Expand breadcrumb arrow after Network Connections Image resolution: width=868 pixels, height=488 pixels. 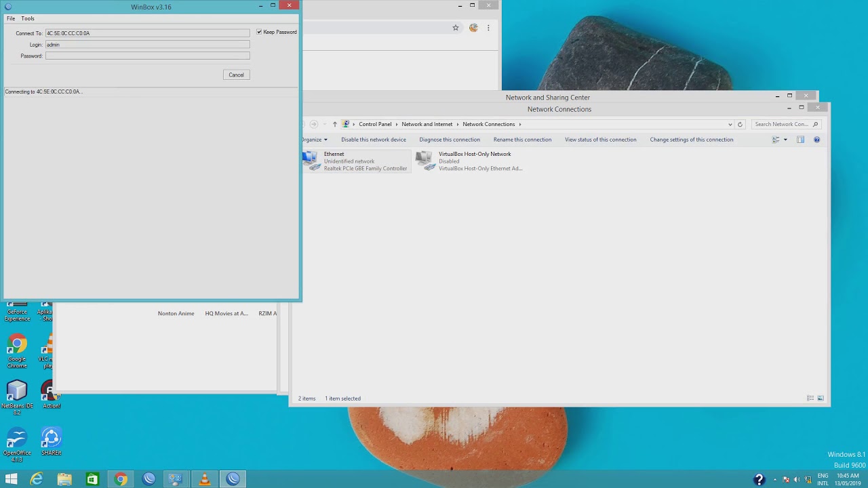(520, 124)
